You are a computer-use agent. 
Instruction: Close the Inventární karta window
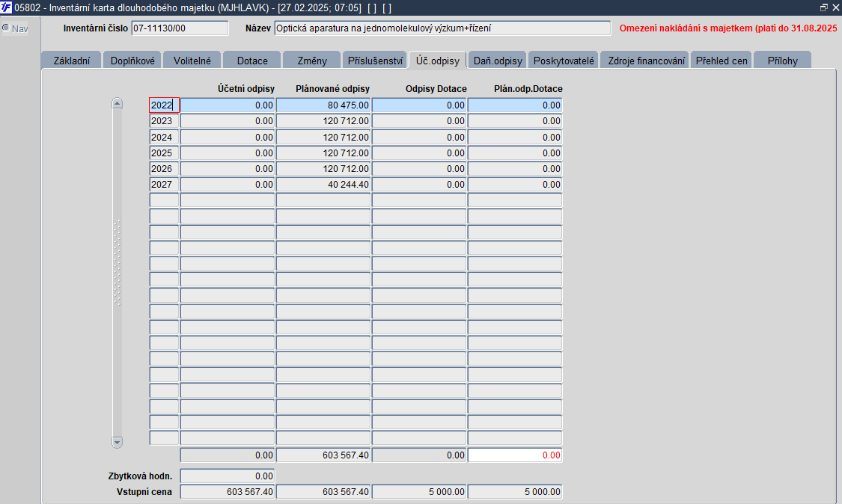[835, 7]
